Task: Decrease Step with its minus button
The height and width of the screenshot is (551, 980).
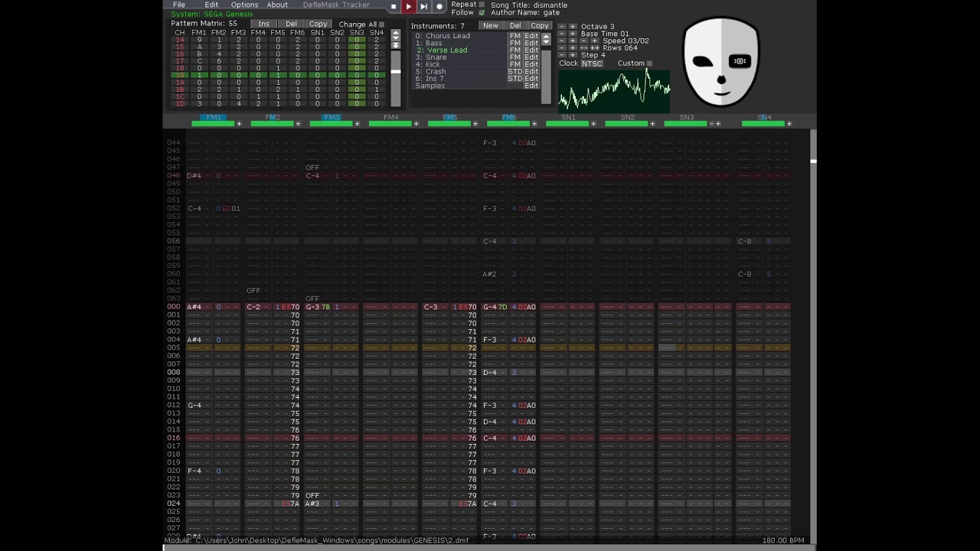Action: [562, 55]
